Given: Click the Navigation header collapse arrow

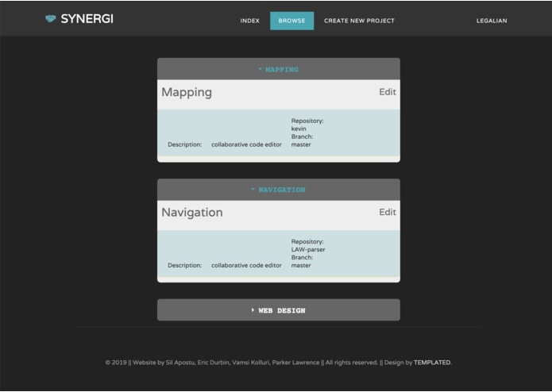Looking at the screenshot, I should [x=253, y=190].
